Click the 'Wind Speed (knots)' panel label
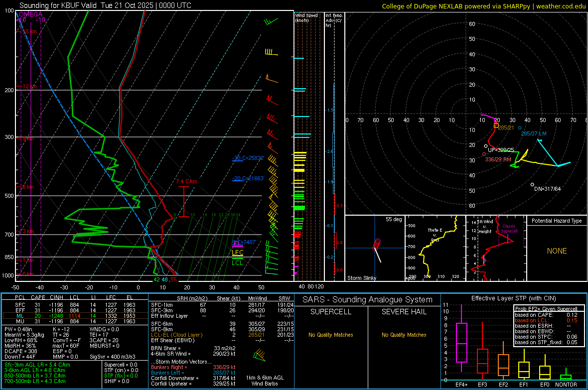588x390 pixels. click(x=306, y=17)
